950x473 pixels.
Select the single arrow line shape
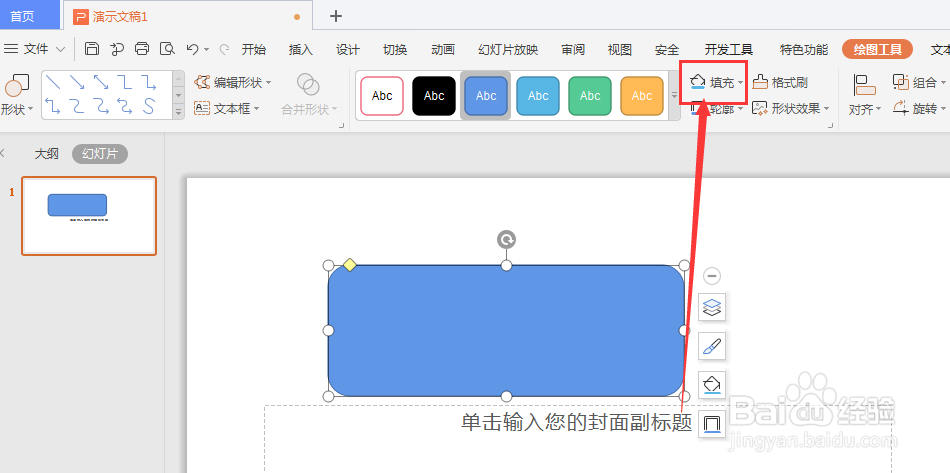coord(77,82)
